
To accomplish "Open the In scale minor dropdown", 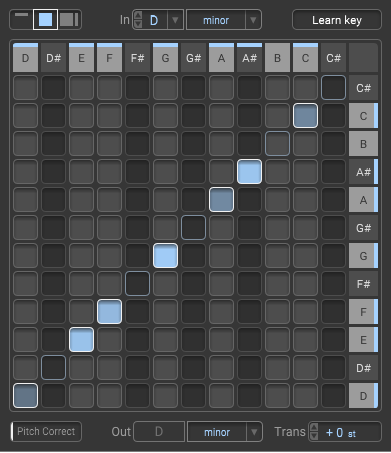I will [224, 20].
